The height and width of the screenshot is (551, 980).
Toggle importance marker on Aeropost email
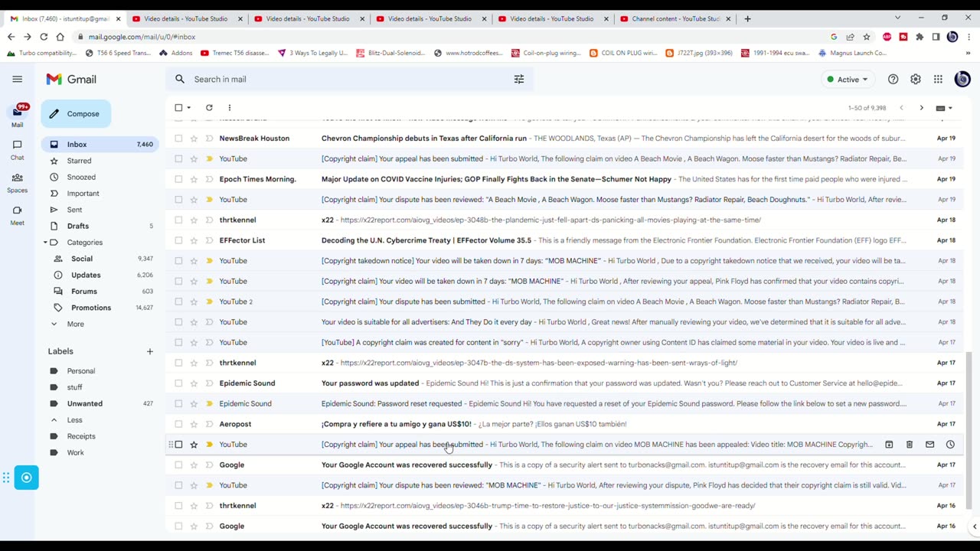(x=209, y=424)
